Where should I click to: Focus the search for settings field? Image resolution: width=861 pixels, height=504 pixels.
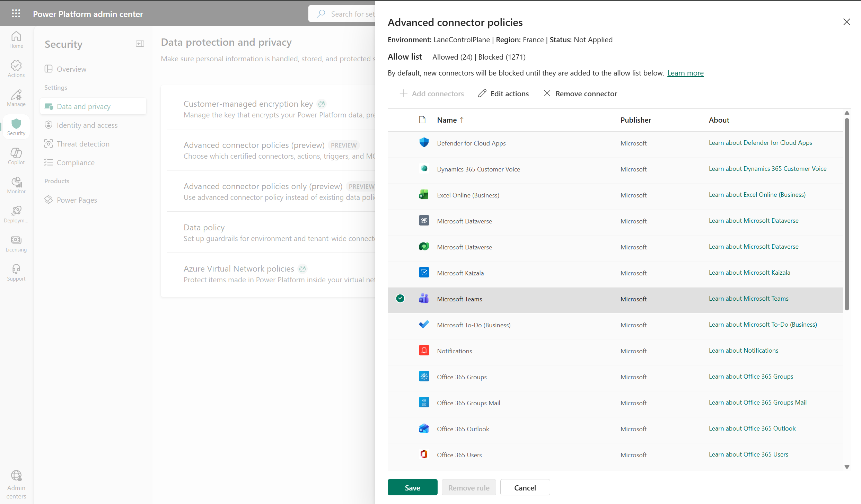tap(342, 14)
